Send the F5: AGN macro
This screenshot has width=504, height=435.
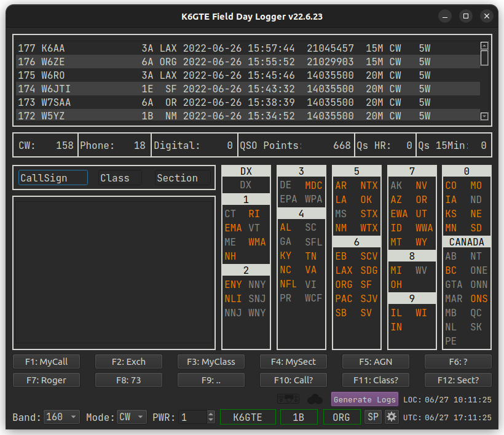(x=376, y=362)
